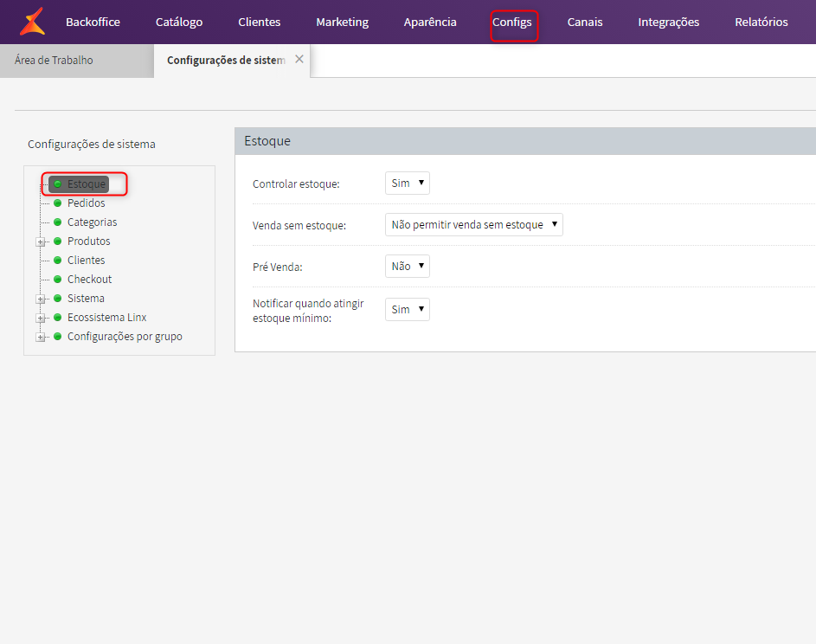The image size is (816, 644).
Task: Switch to the Área de Trabalho tab
Action: coord(77,61)
